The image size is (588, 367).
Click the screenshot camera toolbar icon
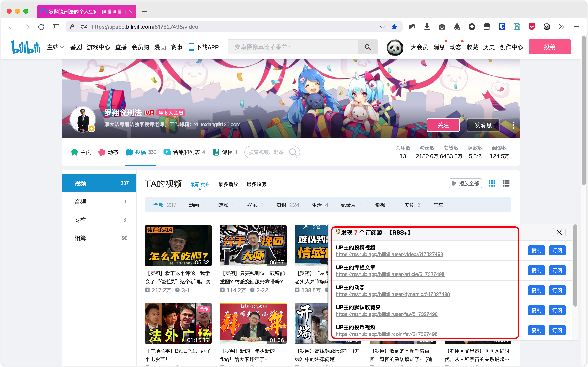click(442, 27)
